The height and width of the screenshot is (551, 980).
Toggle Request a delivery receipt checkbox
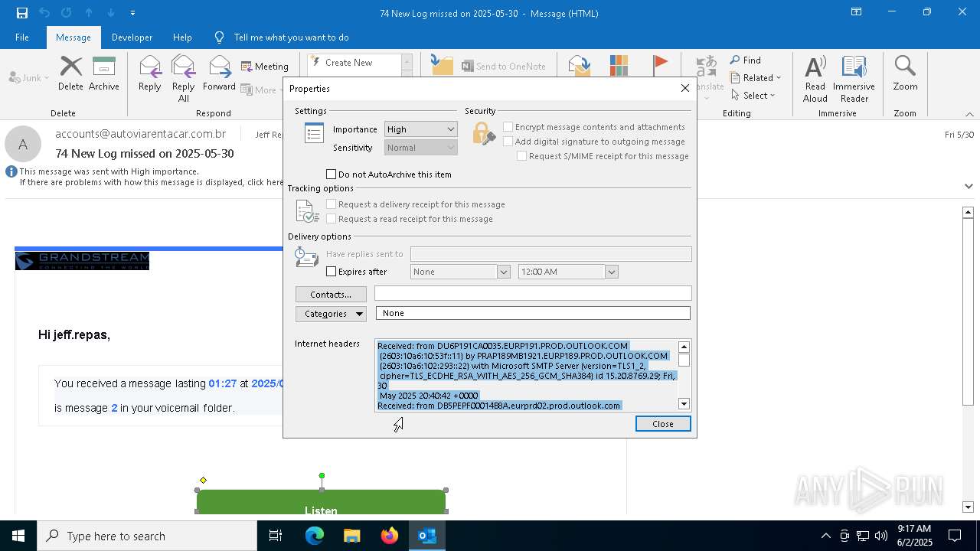[x=332, y=204]
